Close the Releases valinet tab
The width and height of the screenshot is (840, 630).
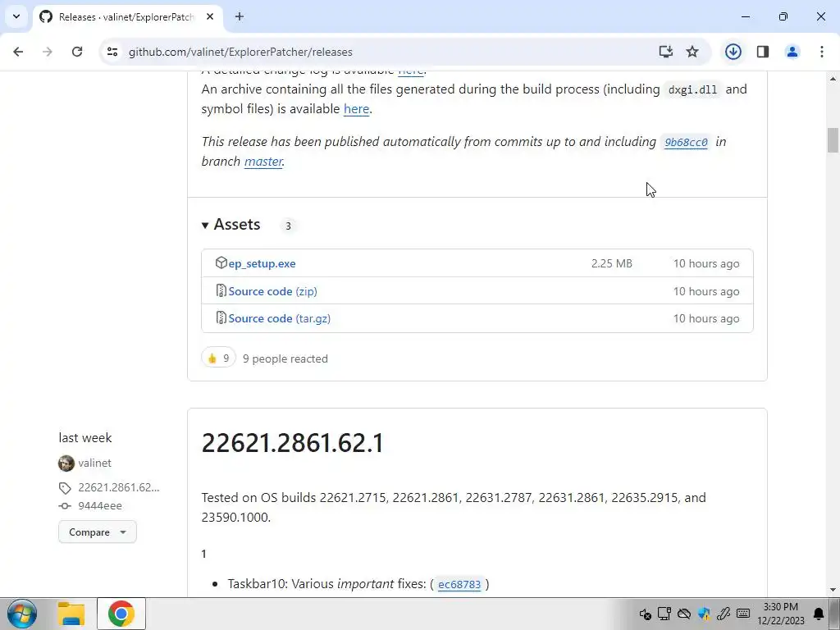point(210,16)
